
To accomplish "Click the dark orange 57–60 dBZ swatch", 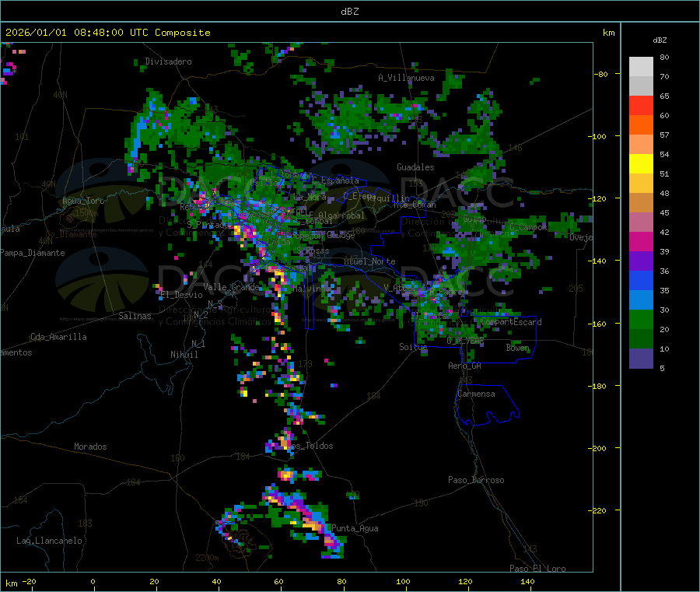I will pos(641,125).
